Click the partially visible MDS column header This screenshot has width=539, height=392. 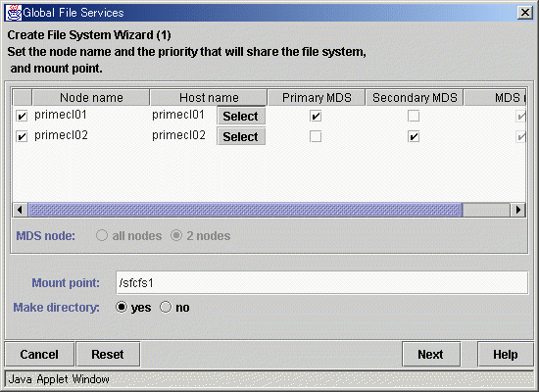(x=495, y=98)
